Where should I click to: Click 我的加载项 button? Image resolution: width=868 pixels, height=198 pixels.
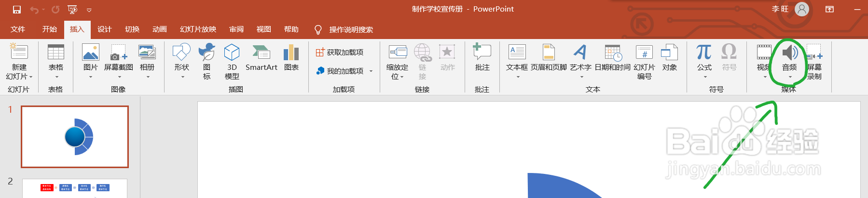340,71
